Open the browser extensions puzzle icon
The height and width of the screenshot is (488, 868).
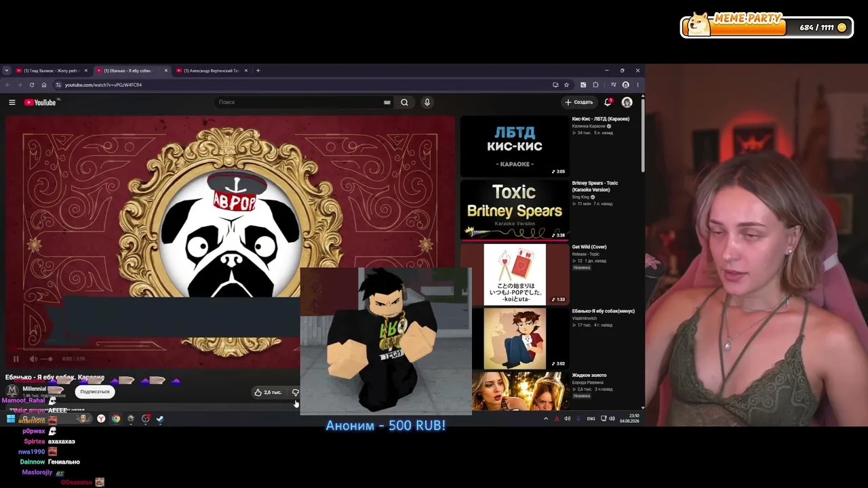pyautogui.click(x=596, y=85)
